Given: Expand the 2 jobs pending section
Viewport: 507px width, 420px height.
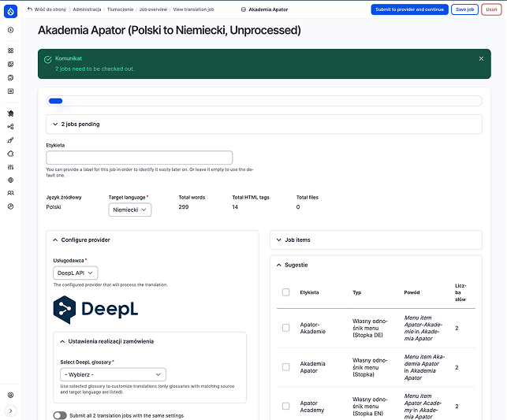Looking at the screenshot, I should coord(264,124).
